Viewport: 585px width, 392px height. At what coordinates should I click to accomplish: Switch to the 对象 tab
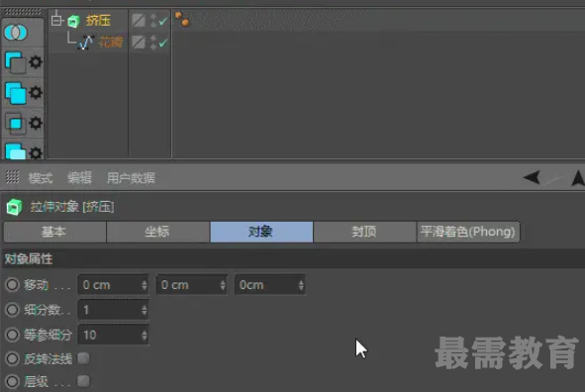point(261,232)
